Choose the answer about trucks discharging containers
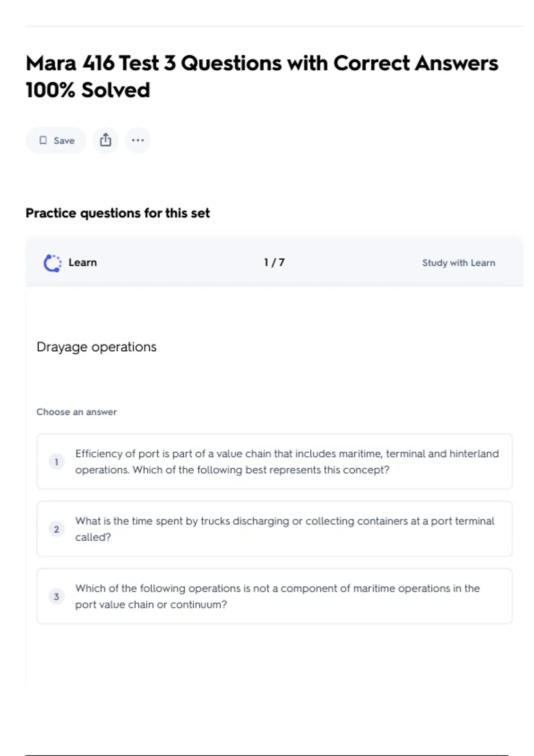Screen dimensions: 534x756 tap(285, 529)
